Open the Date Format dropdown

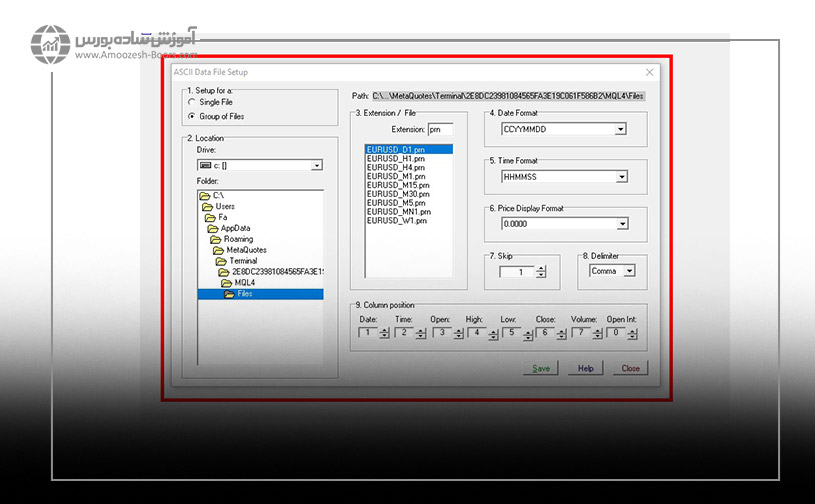(620, 129)
